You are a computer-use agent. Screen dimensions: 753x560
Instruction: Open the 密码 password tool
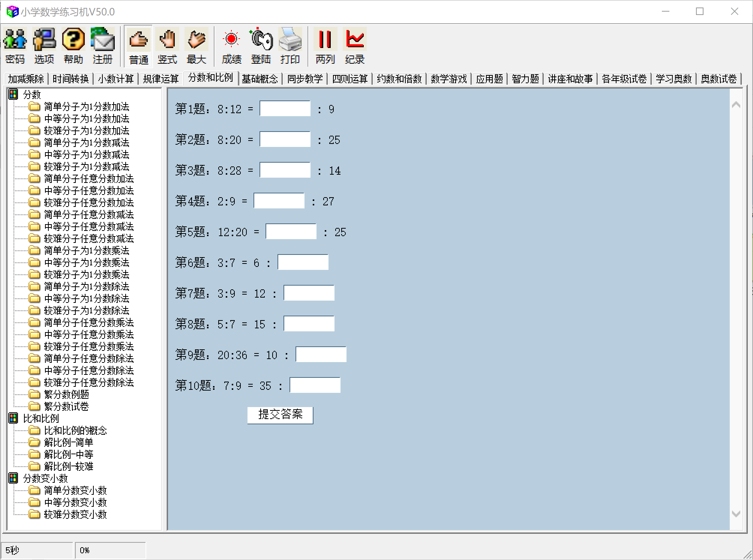click(x=15, y=46)
